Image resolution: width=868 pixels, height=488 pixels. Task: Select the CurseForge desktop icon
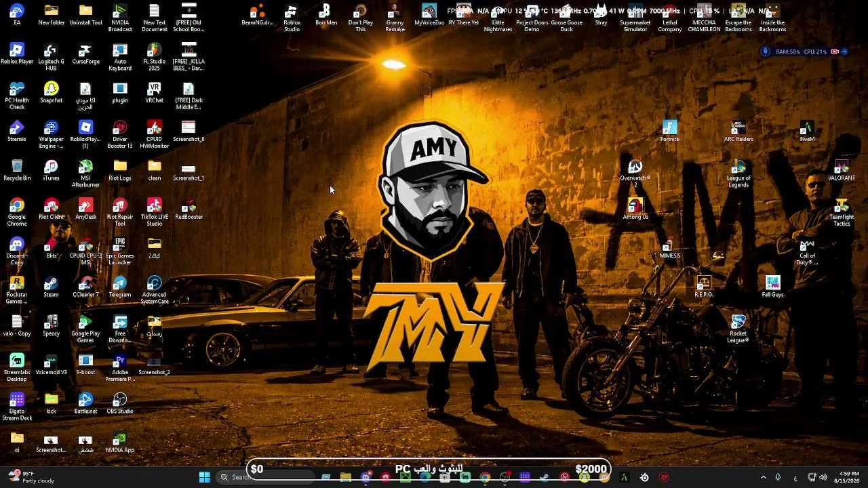(x=85, y=54)
